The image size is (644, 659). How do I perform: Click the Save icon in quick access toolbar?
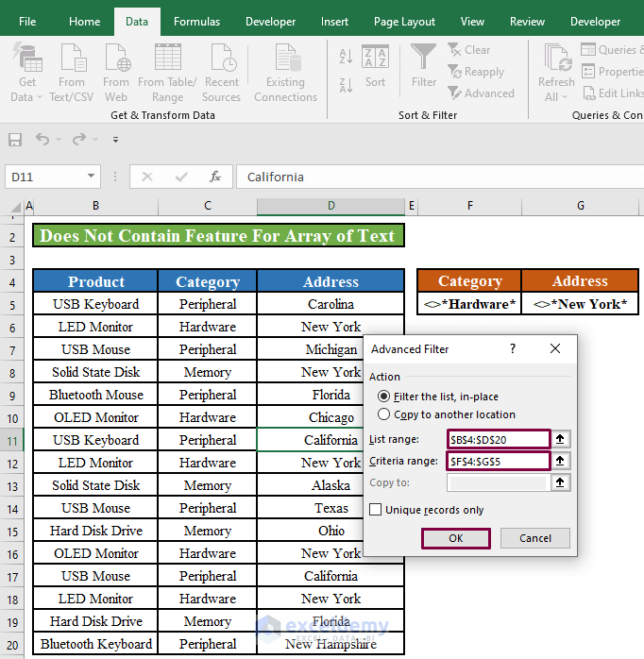(15, 140)
